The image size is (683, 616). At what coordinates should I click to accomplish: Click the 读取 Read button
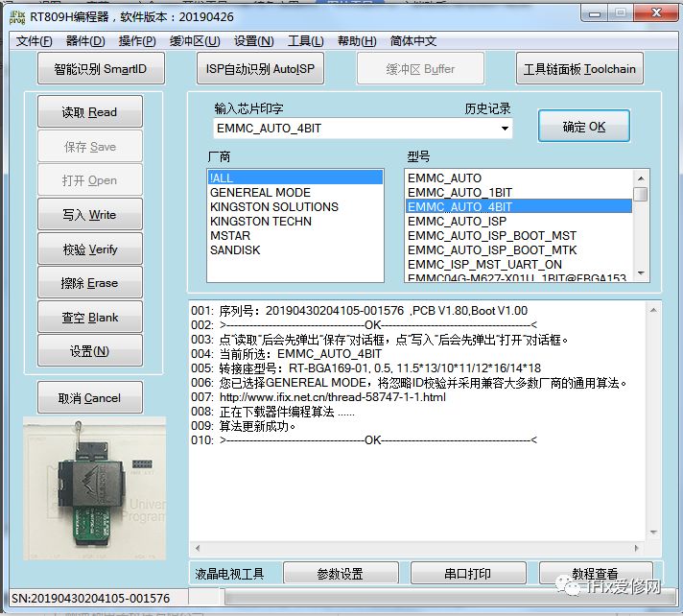click(x=90, y=112)
